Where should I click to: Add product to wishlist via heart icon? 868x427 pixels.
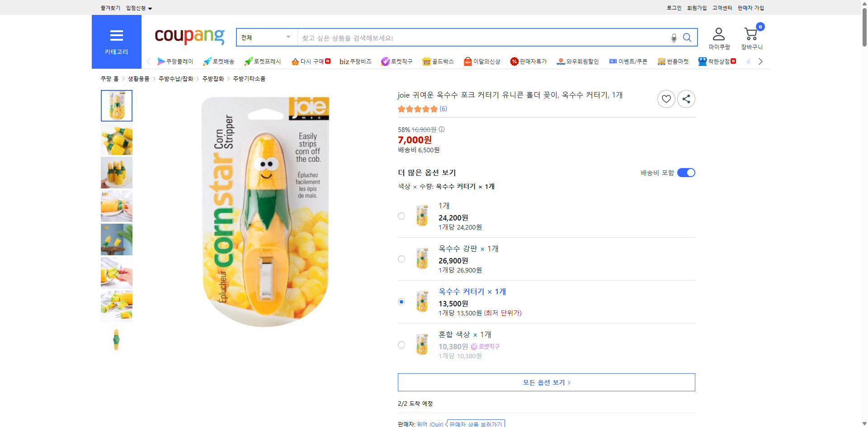(x=666, y=99)
